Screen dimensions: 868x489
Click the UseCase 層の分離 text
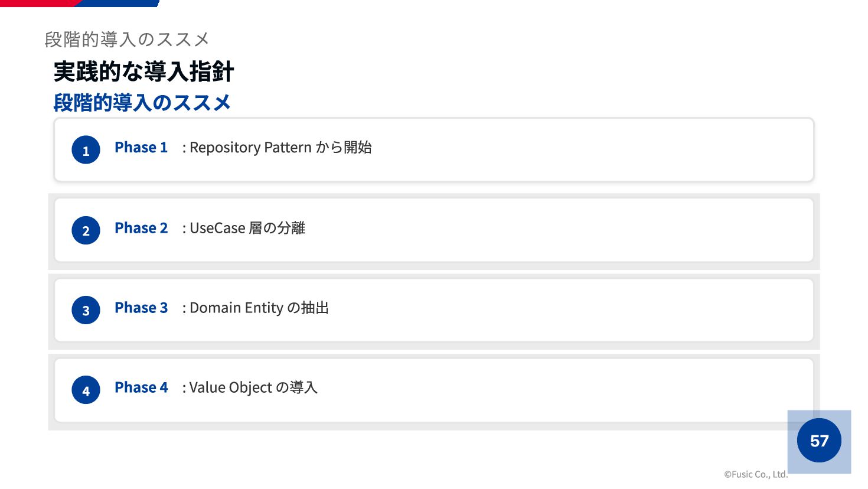point(247,227)
